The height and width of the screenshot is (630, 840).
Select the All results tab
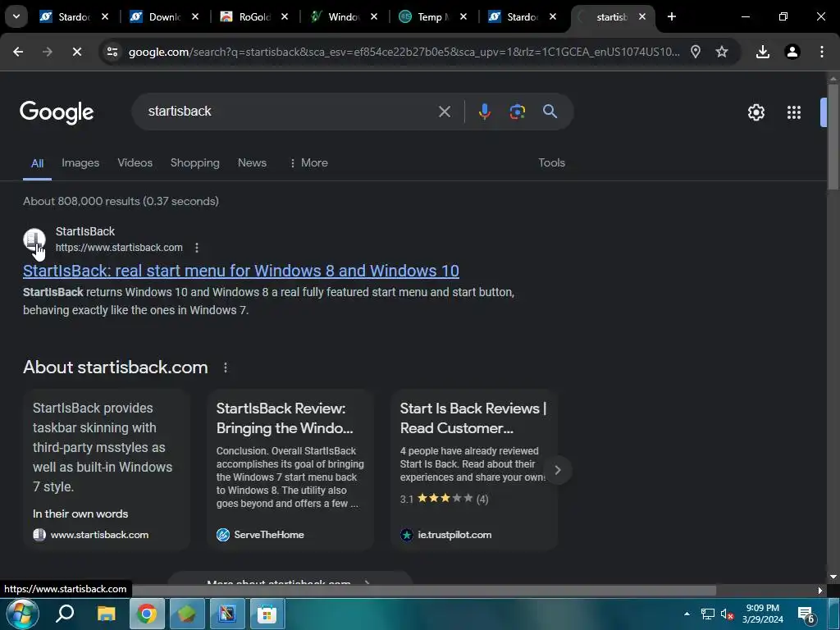pyautogui.click(x=37, y=163)
